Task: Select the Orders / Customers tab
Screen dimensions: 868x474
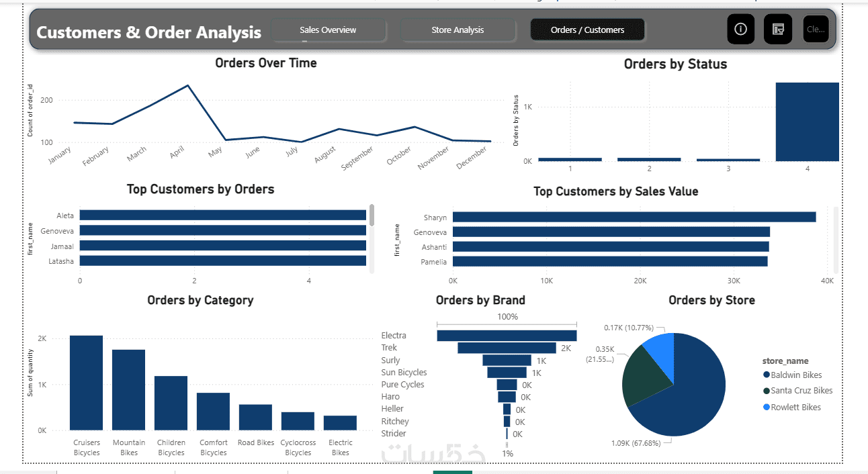Action: (x=587, y=30)
